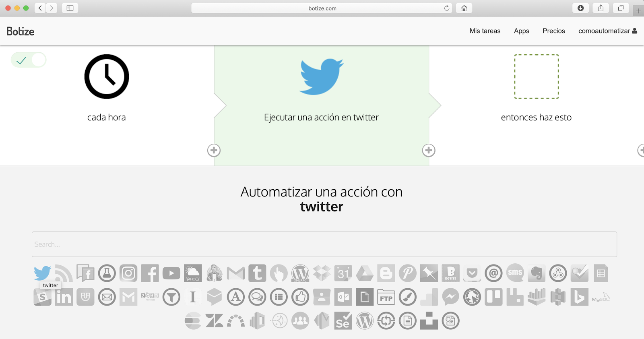Toggle the task enabled switch

[29, 60]
